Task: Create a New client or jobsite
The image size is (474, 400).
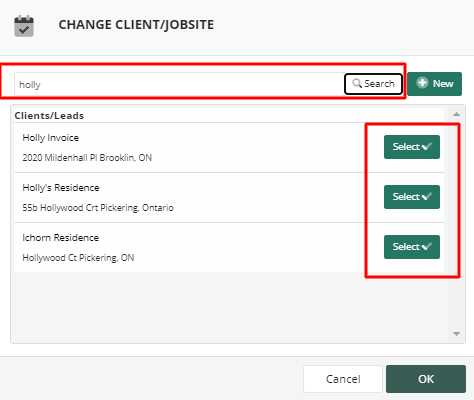Action: (434, 84)
